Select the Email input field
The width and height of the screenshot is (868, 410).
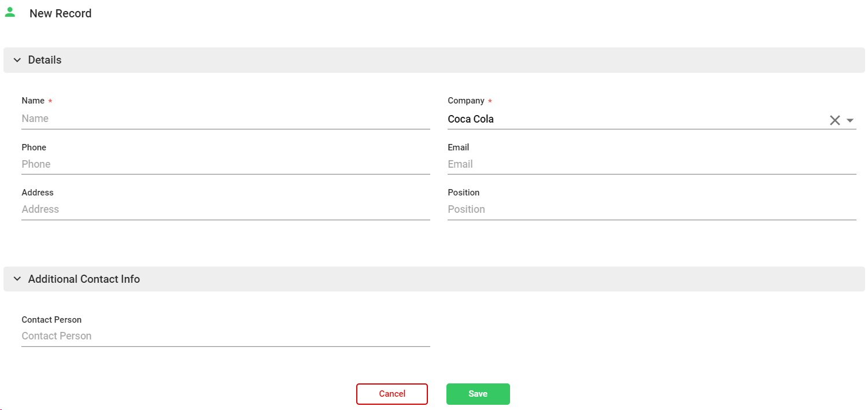[x=652, y=164]
